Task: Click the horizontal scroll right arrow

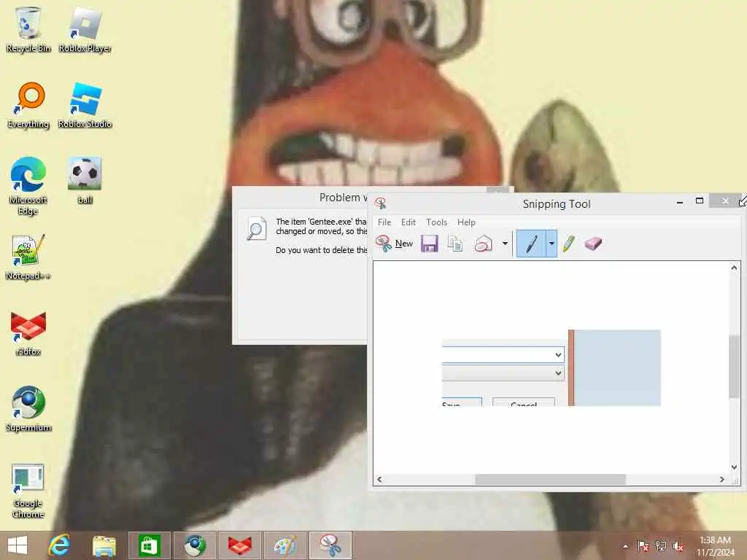Action: pos(721,480)
